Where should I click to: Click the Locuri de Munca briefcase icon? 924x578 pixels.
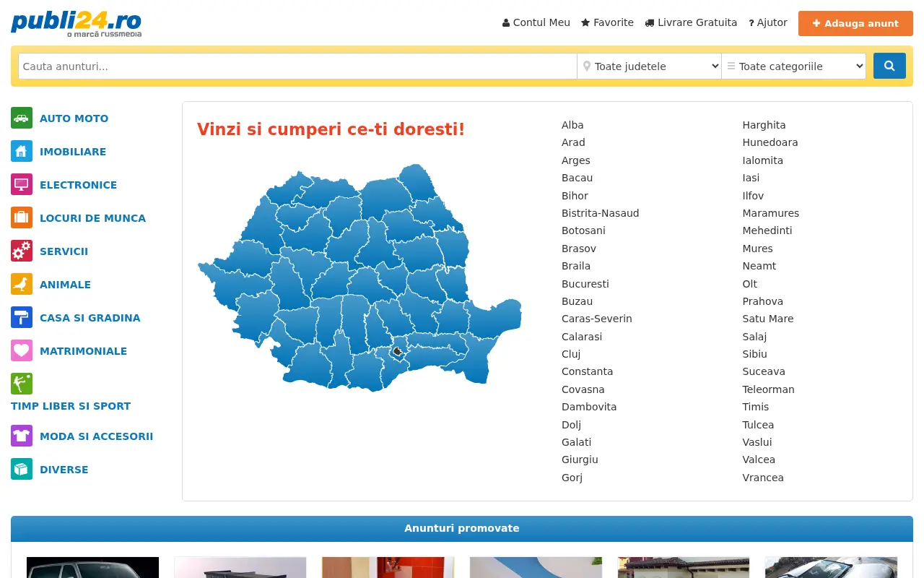tap(22, 217)
